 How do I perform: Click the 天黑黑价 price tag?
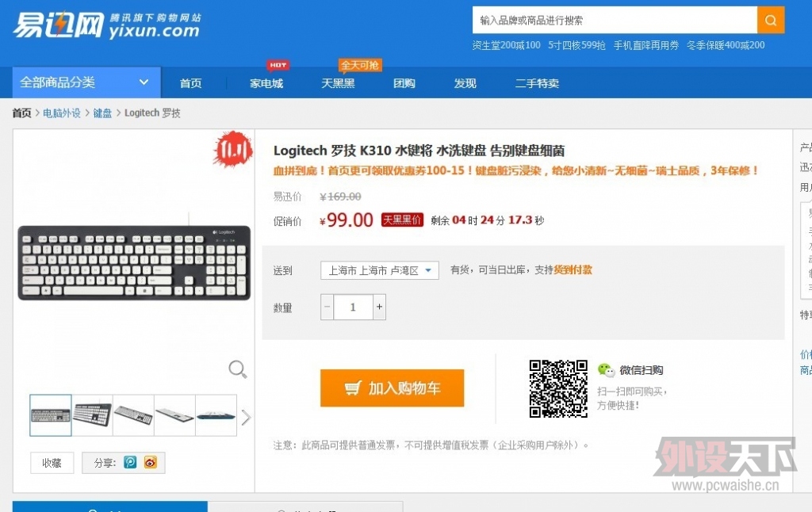pos(402,220)
